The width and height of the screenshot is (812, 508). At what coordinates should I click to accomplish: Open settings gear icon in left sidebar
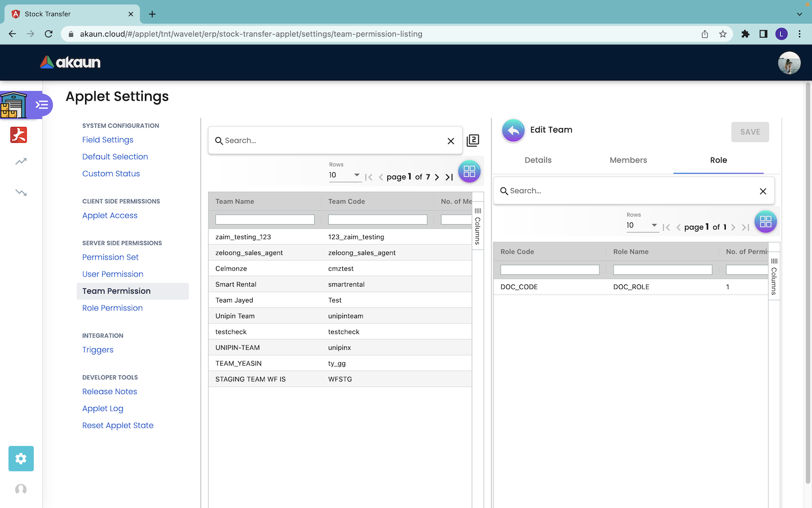[21, 458]
